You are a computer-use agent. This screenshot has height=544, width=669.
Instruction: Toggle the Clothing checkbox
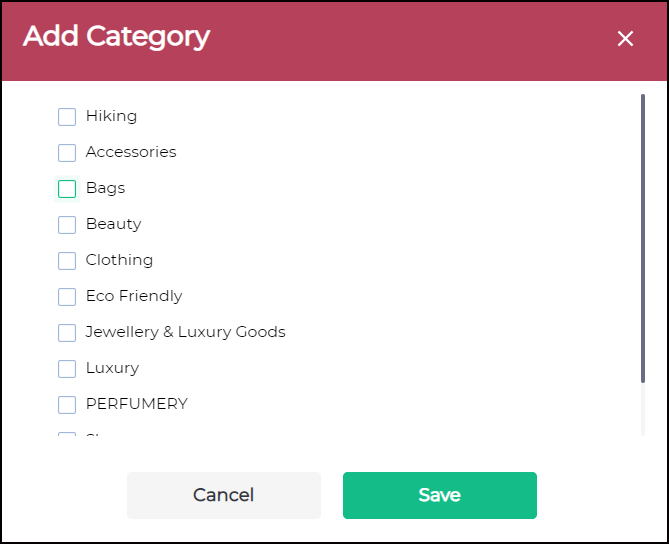(x=67, y=261)
